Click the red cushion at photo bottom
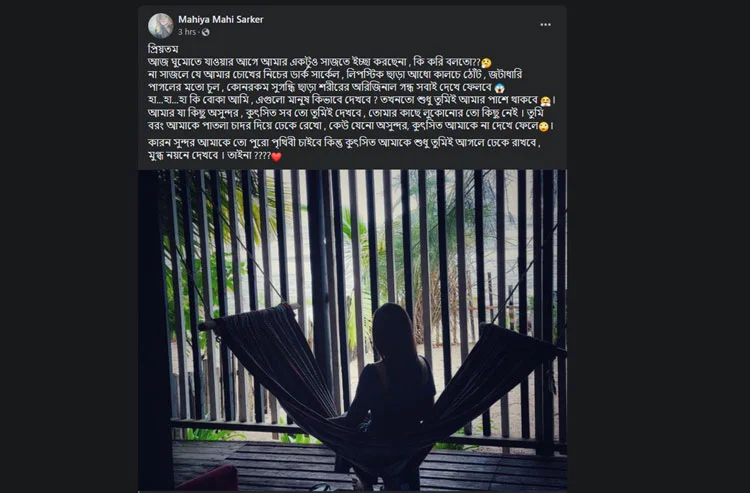Image resolution: width=750 pixels, height=493 pixels. pos(208,479)
